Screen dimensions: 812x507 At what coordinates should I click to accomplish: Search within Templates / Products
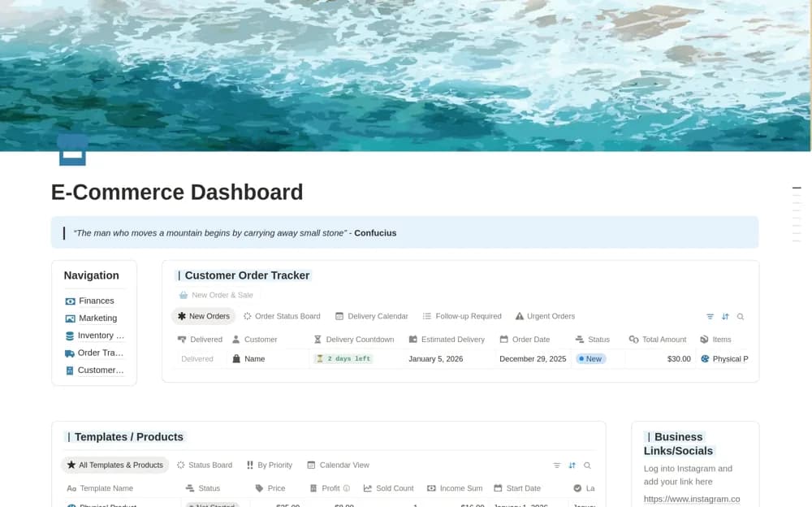[587, 466]
